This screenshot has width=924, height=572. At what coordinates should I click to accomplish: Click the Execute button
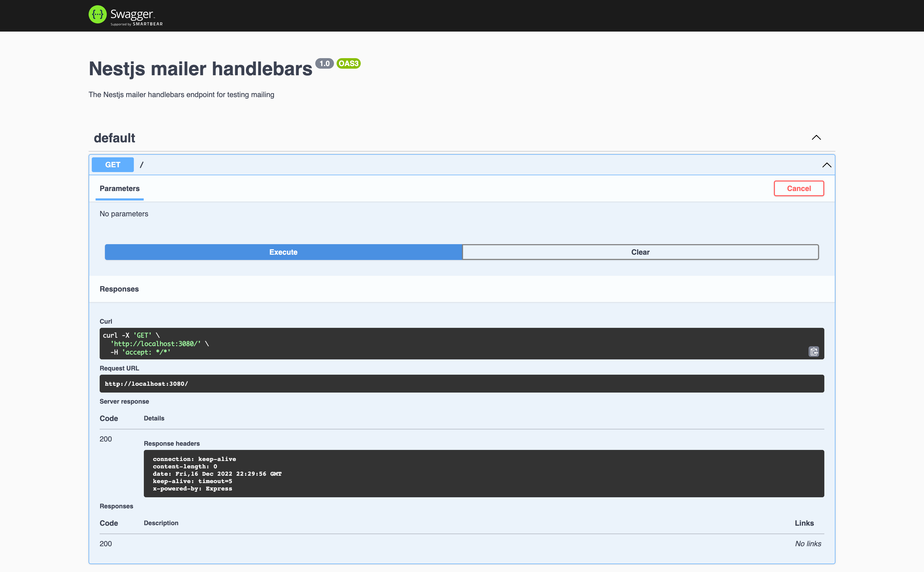283,252
